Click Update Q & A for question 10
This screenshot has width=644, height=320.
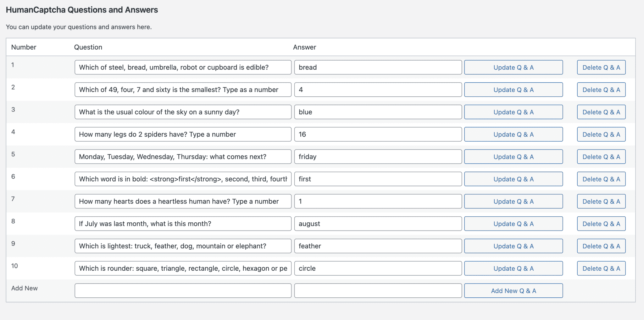tap(513, 268)
